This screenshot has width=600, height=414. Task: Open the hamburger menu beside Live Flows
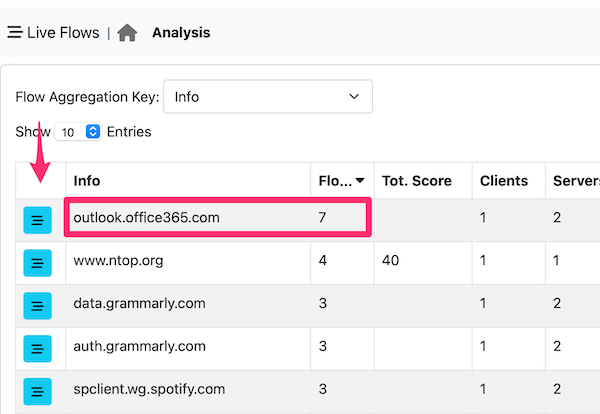coord(15,32)
